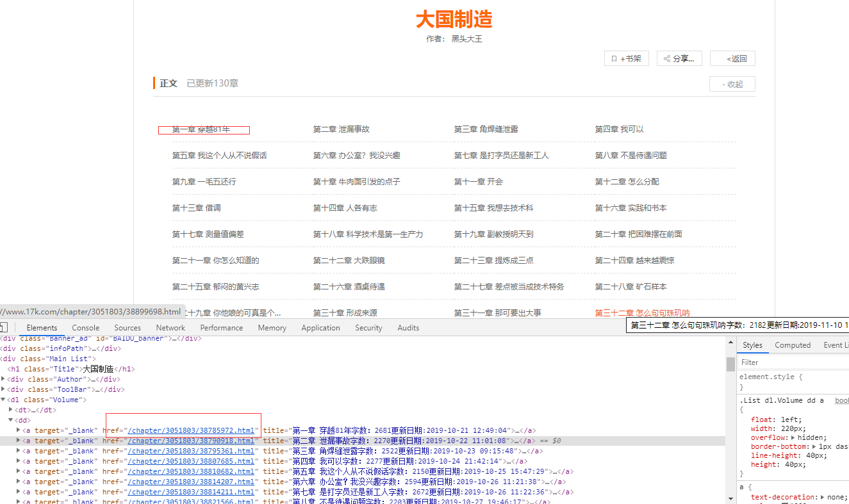Screen dimensions: 849x504
Task: Open the Computed tab in the Styles pane
Action: pos(793,345)
